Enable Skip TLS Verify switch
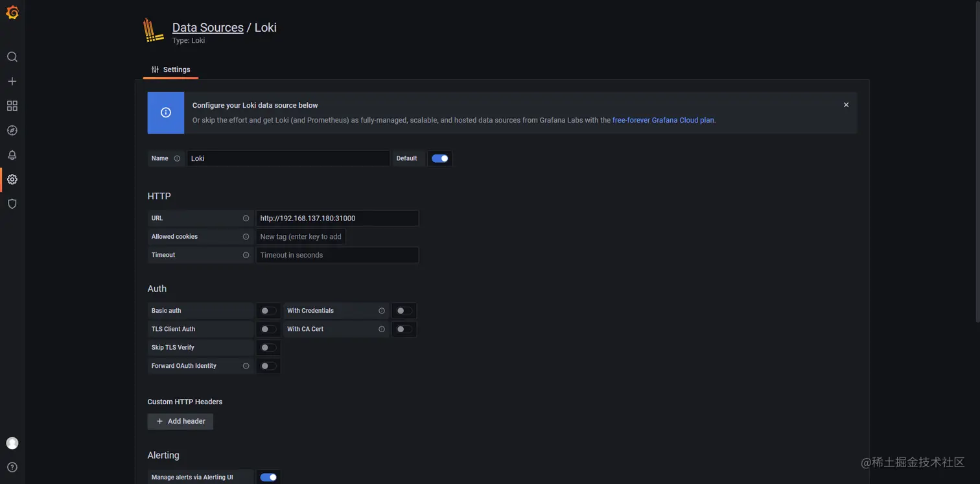The height and width of the screenshot is (484, 980). 268,348
